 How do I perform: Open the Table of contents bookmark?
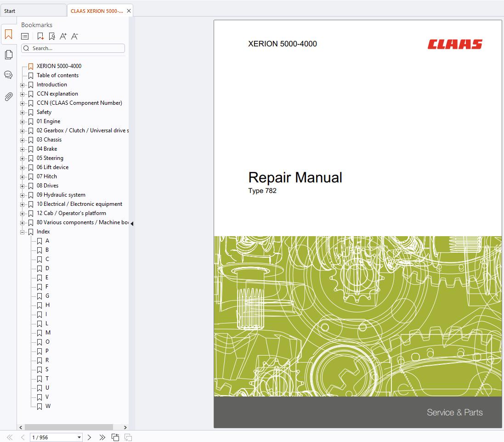[x=57, y=75]
